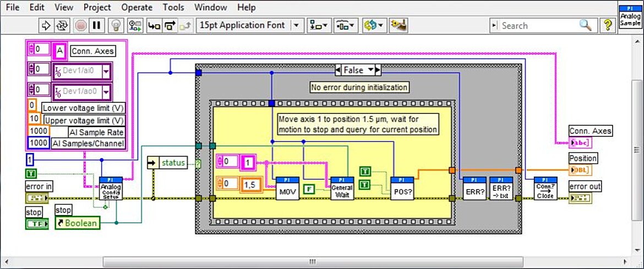Open the Project menu

click(97, 7)
